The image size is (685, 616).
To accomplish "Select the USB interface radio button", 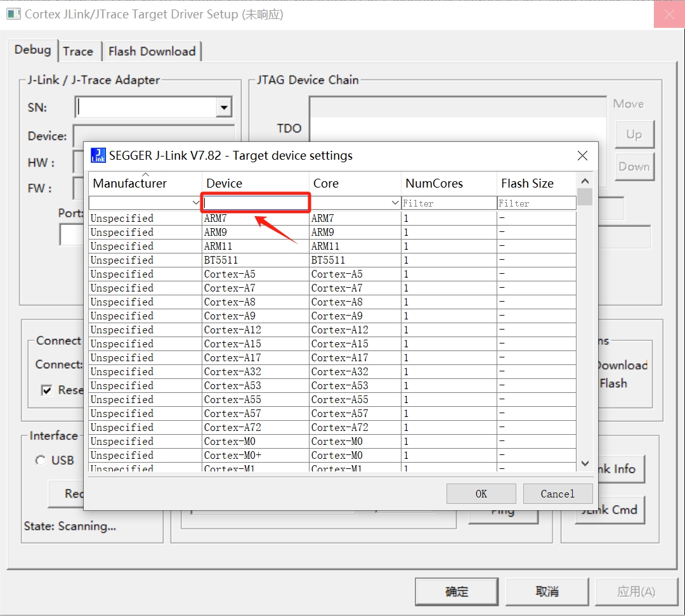I will [41, 461].
